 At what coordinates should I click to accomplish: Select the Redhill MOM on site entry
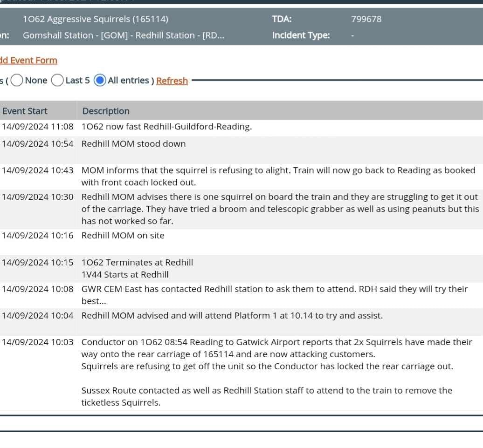click(123, 235)
